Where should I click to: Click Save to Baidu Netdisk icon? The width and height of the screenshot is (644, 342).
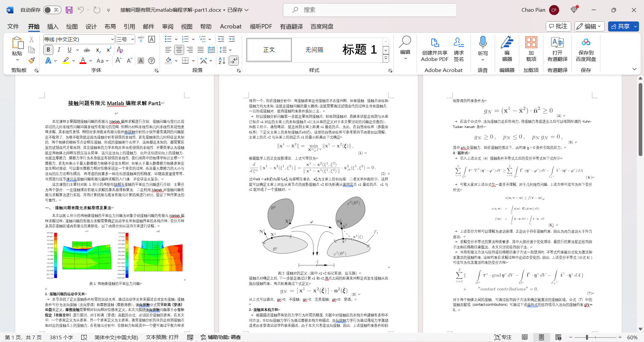click(x=586, y=49)
